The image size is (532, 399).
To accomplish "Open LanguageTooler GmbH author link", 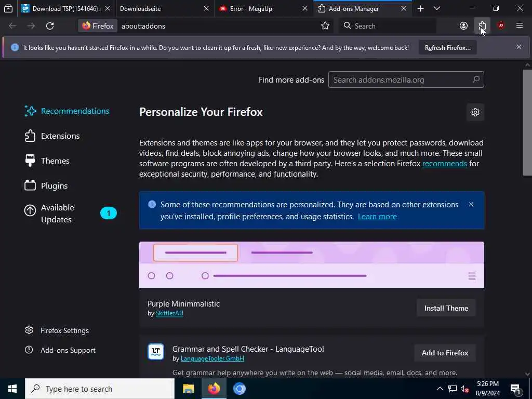I will coord(212,358).
